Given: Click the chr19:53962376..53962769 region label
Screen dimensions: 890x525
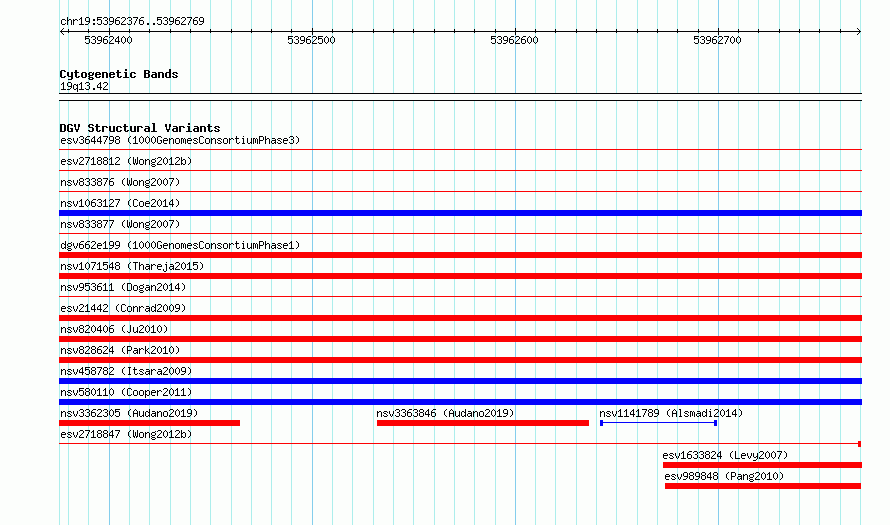Looking at the screenshot, I should pos(132,22).
